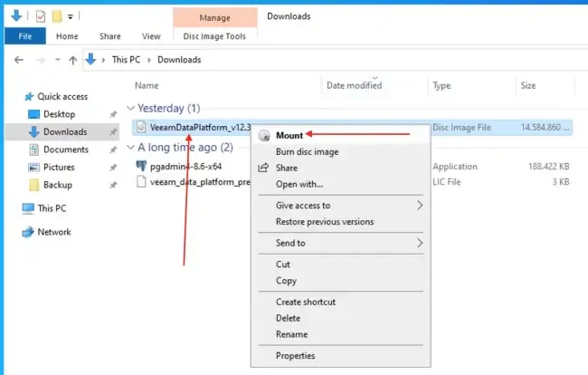Go back with the Back arrow
This screenshot has width=588, height=375.
(19, 60)
